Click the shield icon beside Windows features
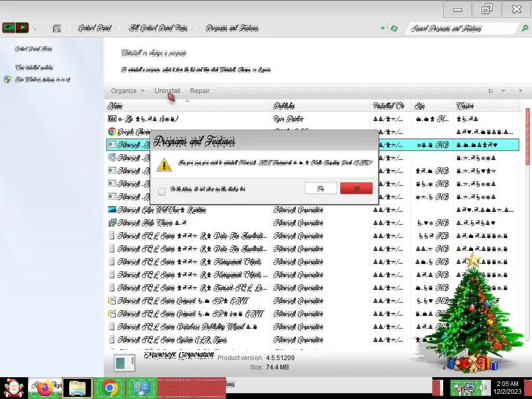532x399 pixels. click(x=7, y=79)
